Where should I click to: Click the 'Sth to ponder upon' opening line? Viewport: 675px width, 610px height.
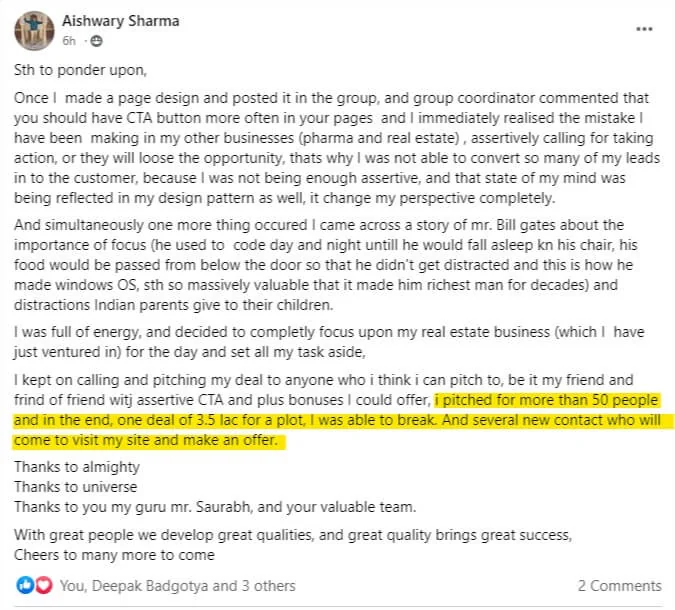tap(73, 72)
